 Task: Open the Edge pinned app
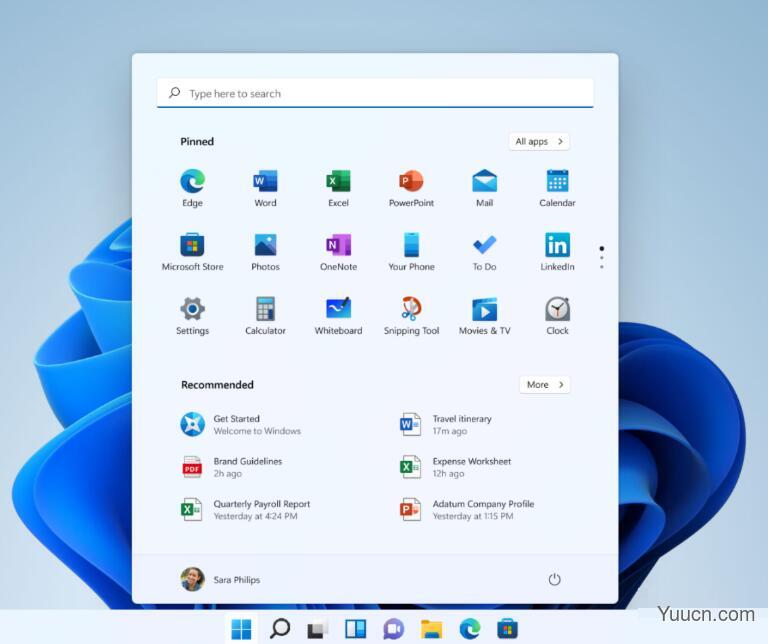192,188
